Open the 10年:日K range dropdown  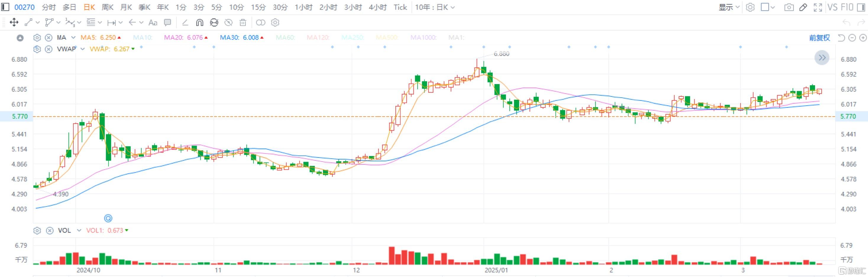[x=435, y=7]
